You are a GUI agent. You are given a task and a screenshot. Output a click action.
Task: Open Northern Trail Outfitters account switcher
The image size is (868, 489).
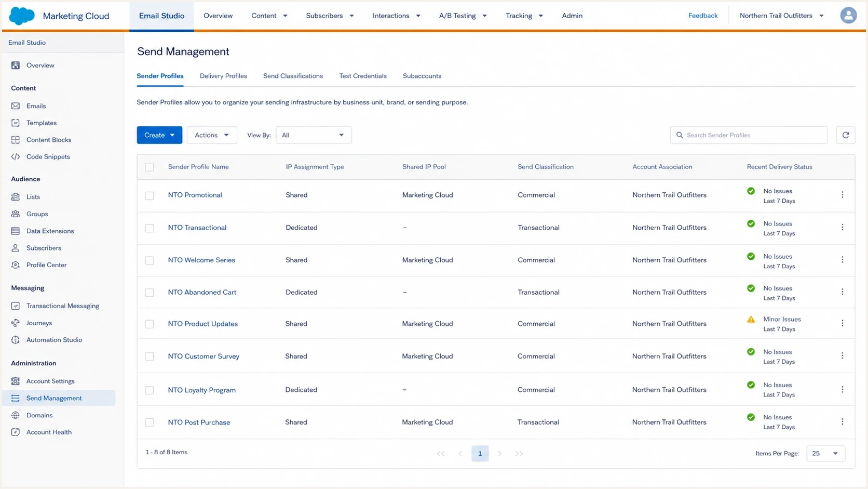click(x=782, y=16)
